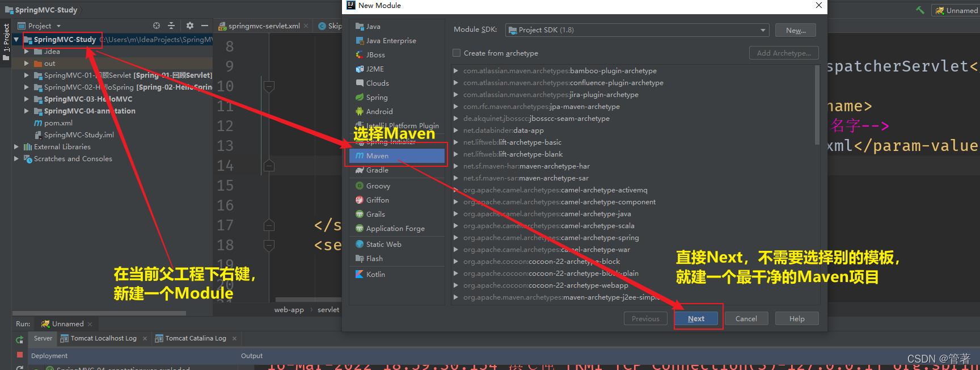Image resolution: width=980 pixels, height=370 pixels.
Task: Click locate/scroll-from-source icon in Project panel
Action: (157, 26)
